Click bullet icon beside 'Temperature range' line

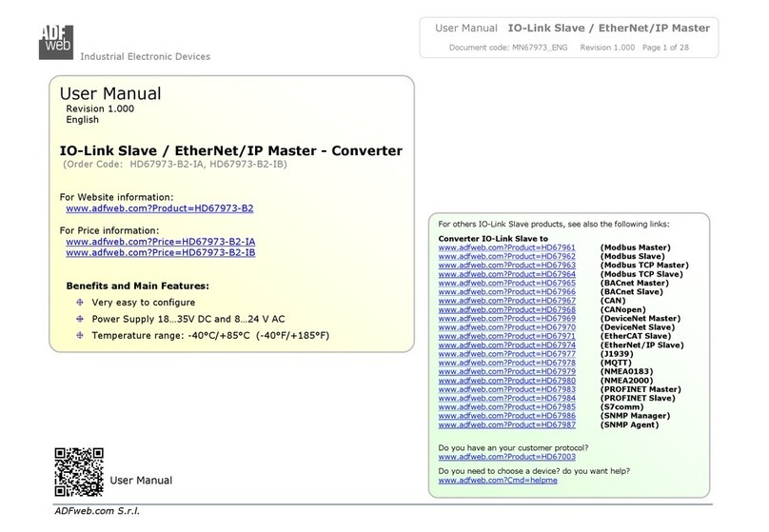(x=80, y=336)
